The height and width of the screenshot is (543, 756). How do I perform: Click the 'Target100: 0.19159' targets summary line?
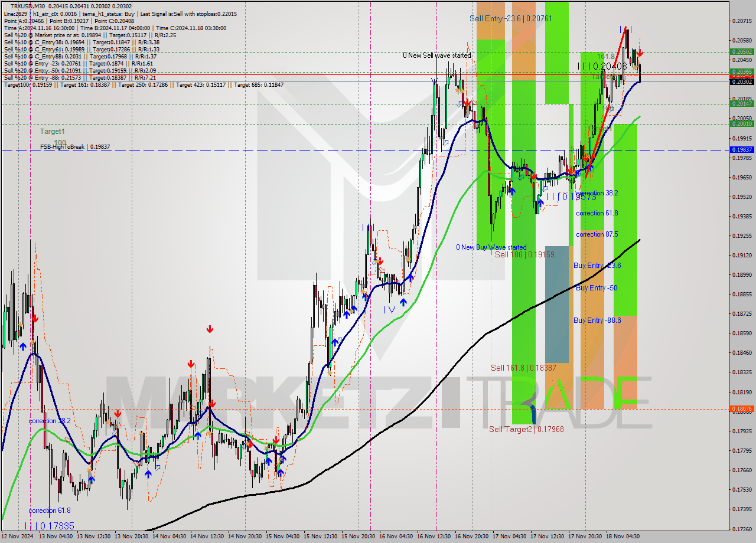pos(144,84)
